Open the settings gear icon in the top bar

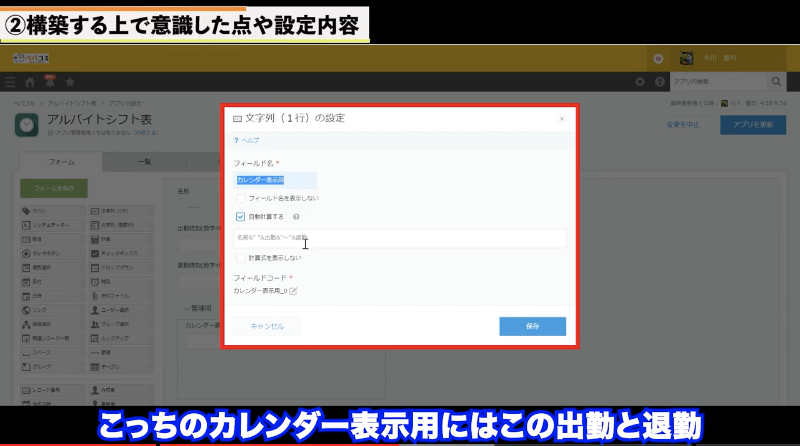tap(640, 81)
